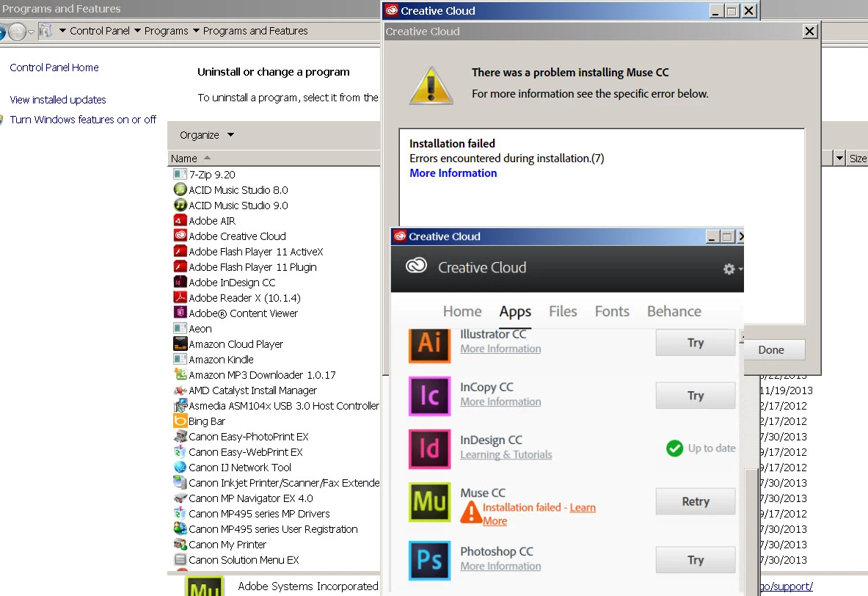Open Turn Windows features on or off

point(83,120)
